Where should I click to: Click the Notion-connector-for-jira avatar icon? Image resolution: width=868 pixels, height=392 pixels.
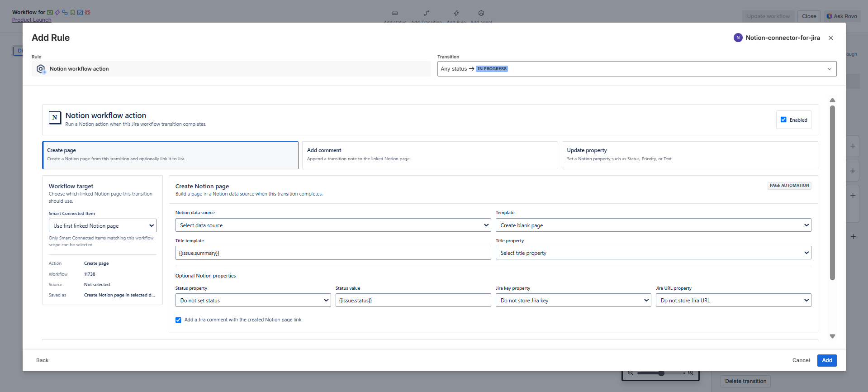(738, 38)
